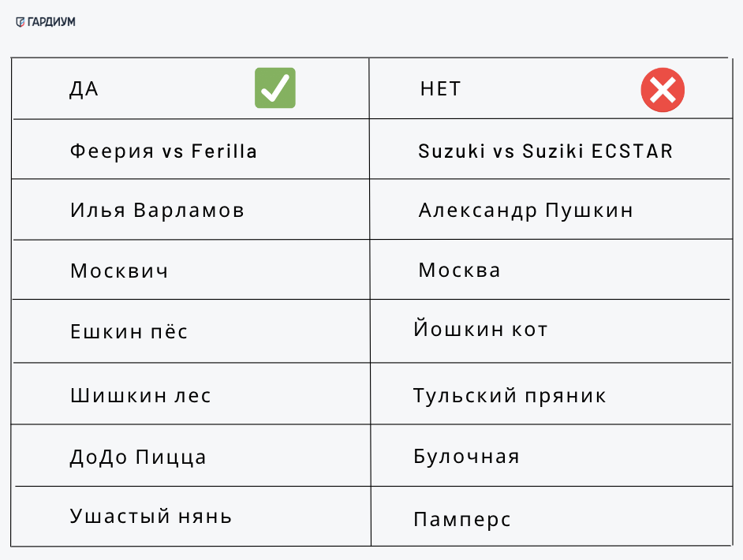Image resolution: width=743 pixels, height=560 pixels.
Task: Select the Ушастый нянь cell
Action: tap(151, 517)
